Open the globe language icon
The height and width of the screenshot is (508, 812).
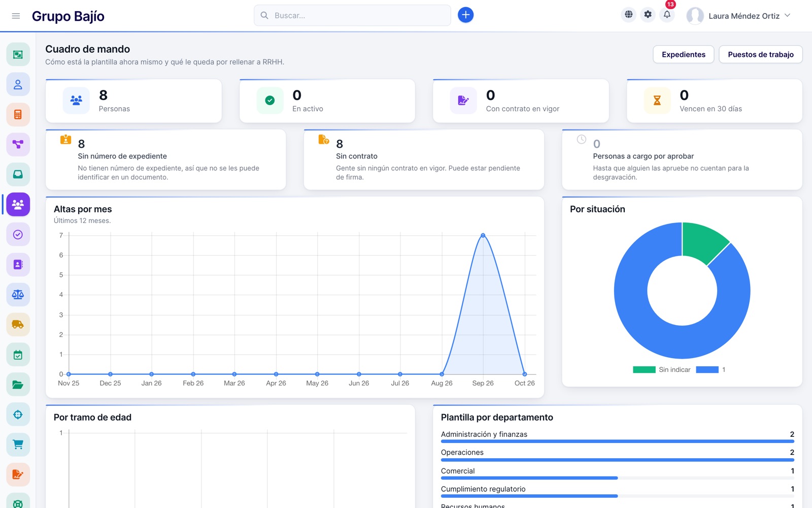(x=629, y=15)
